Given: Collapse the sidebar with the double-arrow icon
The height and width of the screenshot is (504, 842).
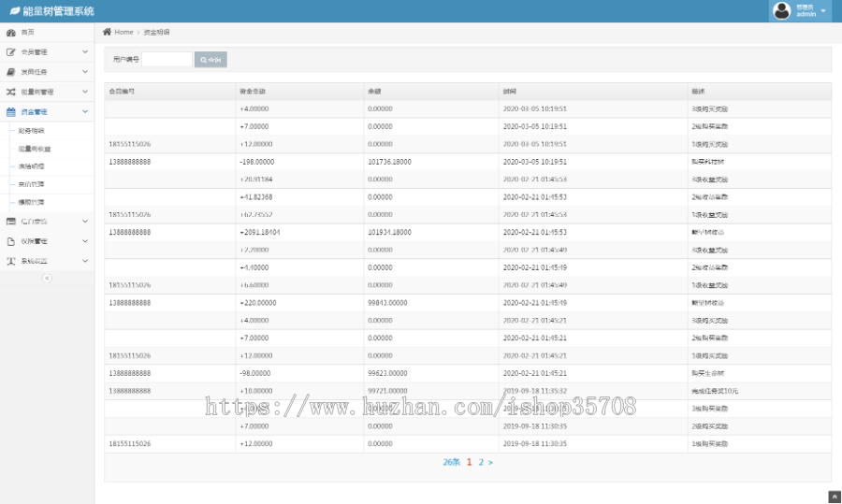Looking at the screenshot, I should click(x=48, y=278).
